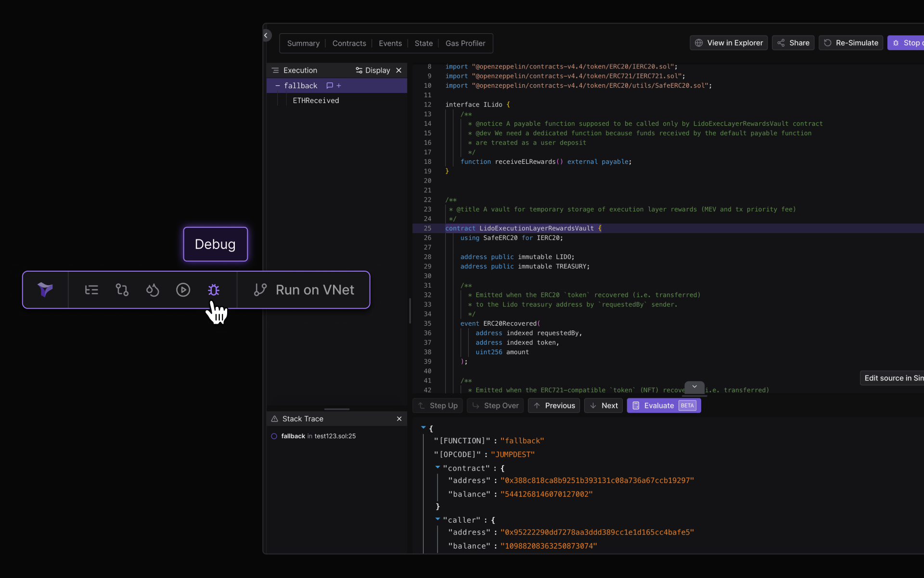Close the Stack Trace panel
The width and height of the screenshot is (924, 578).
coord(399,419)
